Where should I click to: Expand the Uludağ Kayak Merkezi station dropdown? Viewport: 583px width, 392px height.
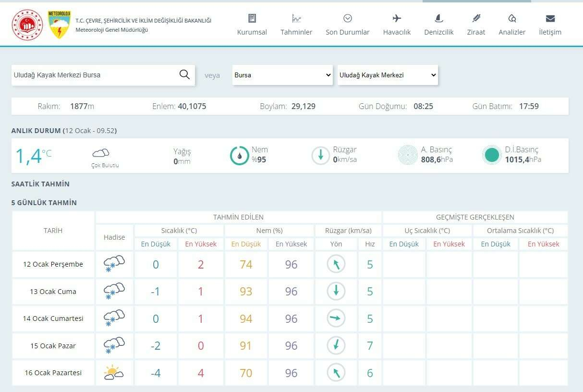388,75
